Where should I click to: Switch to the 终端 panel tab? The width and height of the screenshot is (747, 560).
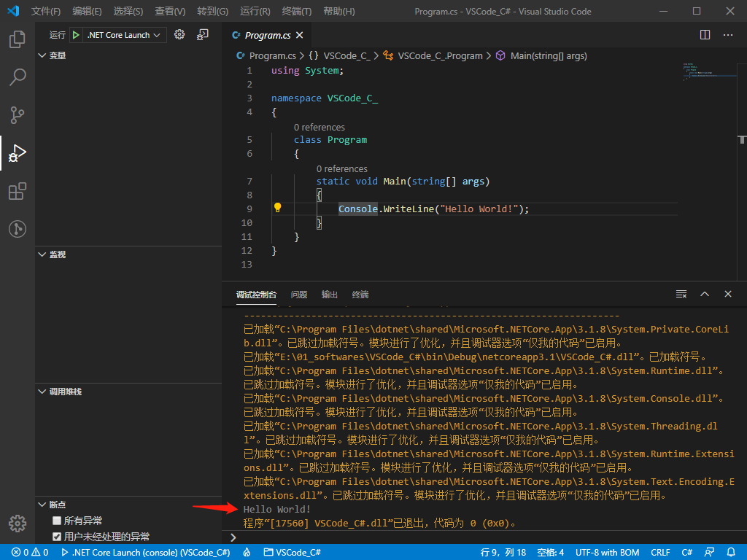360,294
